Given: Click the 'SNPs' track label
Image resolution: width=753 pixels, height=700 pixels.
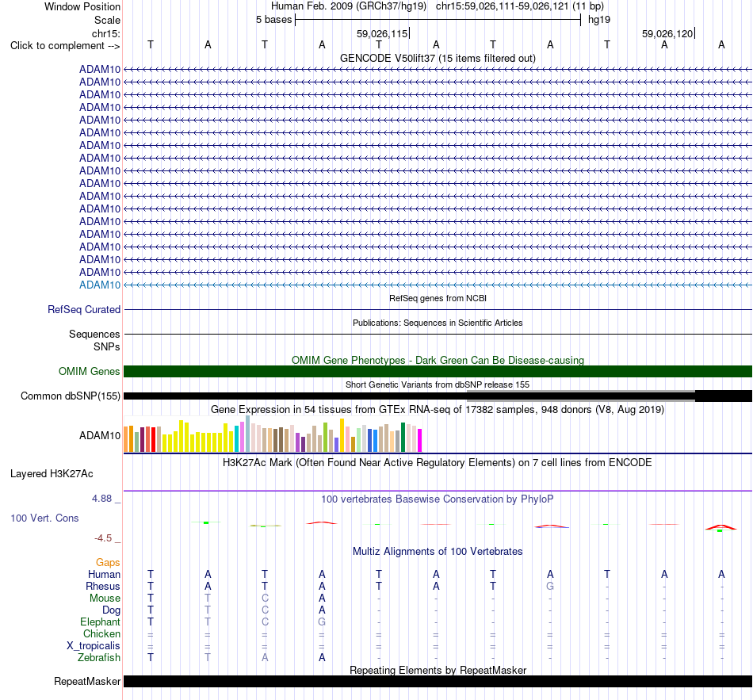Looking at the screenshot, I should 107,346.
